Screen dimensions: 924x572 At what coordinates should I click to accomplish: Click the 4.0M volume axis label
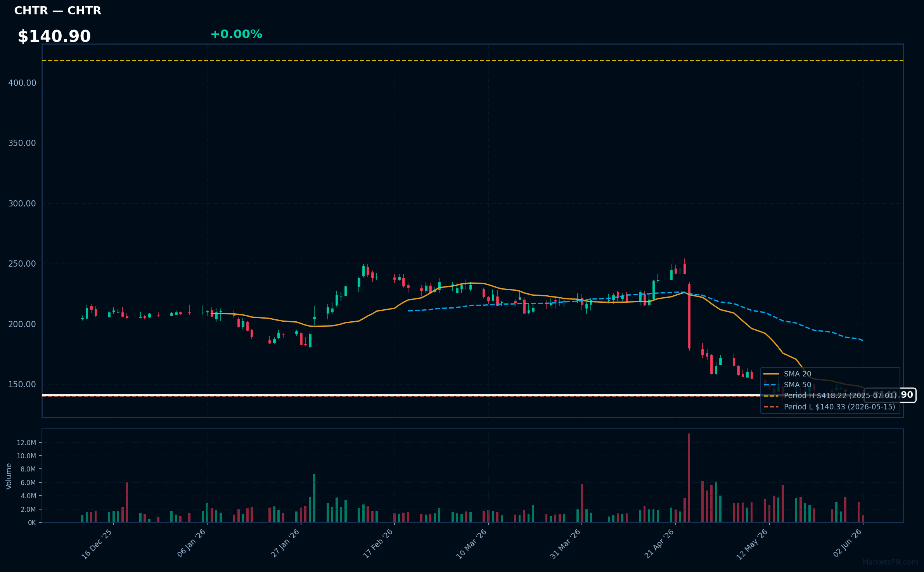click(28, 496)
